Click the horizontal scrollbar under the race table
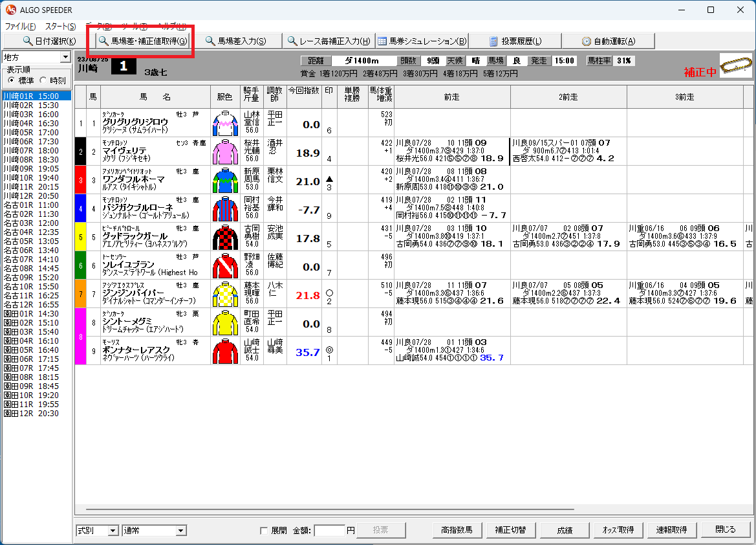Viewport: 756px width, 545px height. tap(330, 509)
